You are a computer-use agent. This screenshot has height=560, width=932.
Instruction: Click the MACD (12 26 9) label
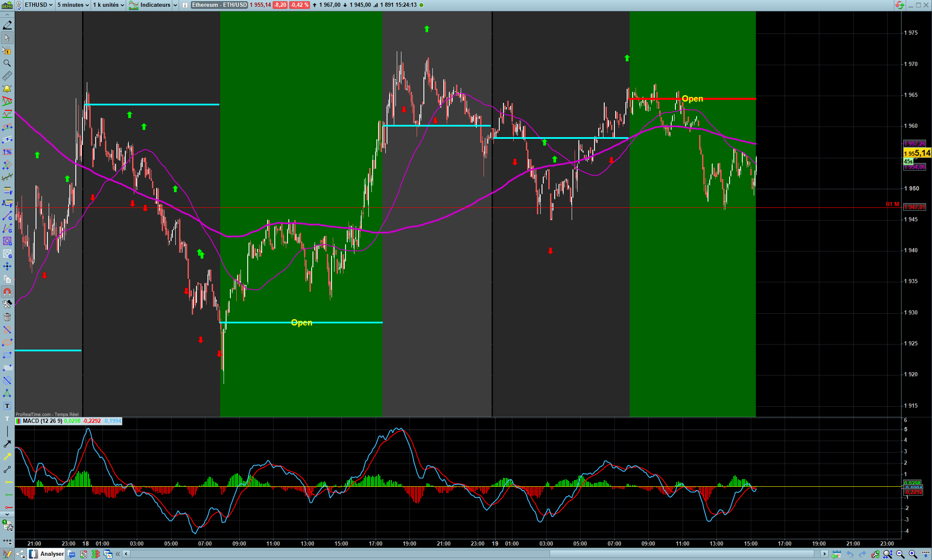(x=42, y=421)
